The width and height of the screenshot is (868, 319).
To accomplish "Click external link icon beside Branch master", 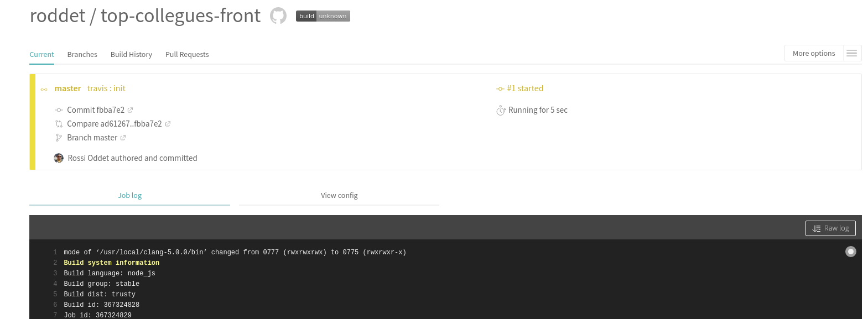I will (x=123, y=138).
